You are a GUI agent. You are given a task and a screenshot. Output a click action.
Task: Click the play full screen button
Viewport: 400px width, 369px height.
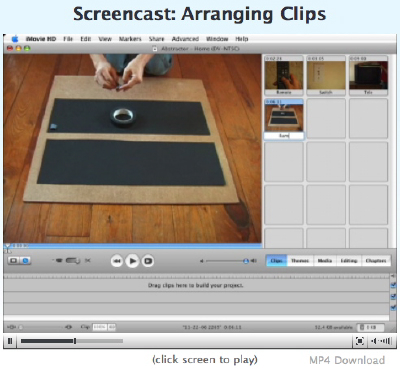tap(148, 261)
